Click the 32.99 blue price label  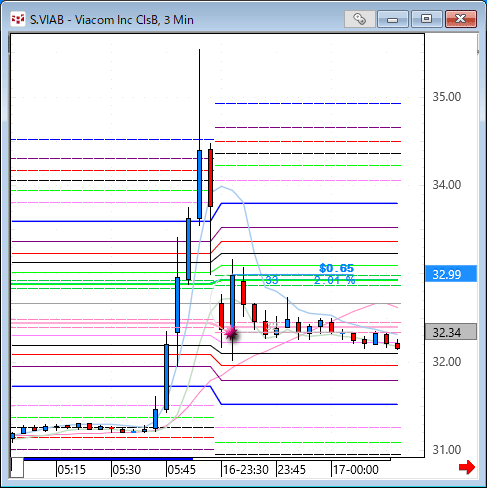point(451,274)
